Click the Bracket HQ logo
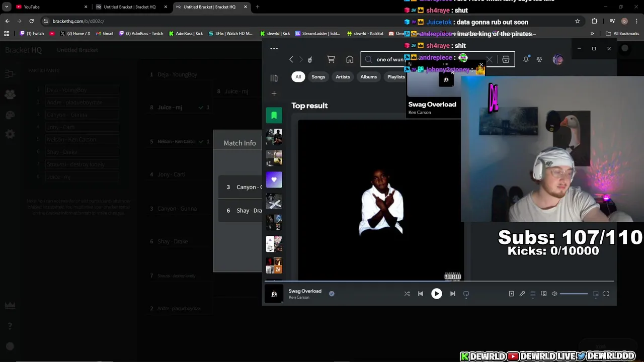The image size is (644, 362). tap(23, 50)
